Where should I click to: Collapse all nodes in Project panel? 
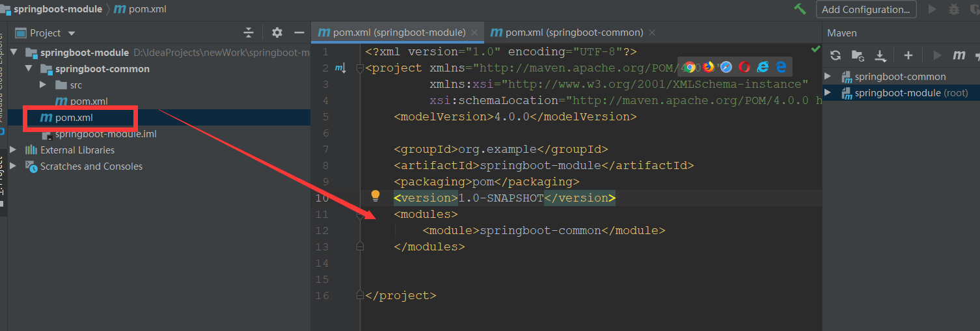click(x=248, y=33)
